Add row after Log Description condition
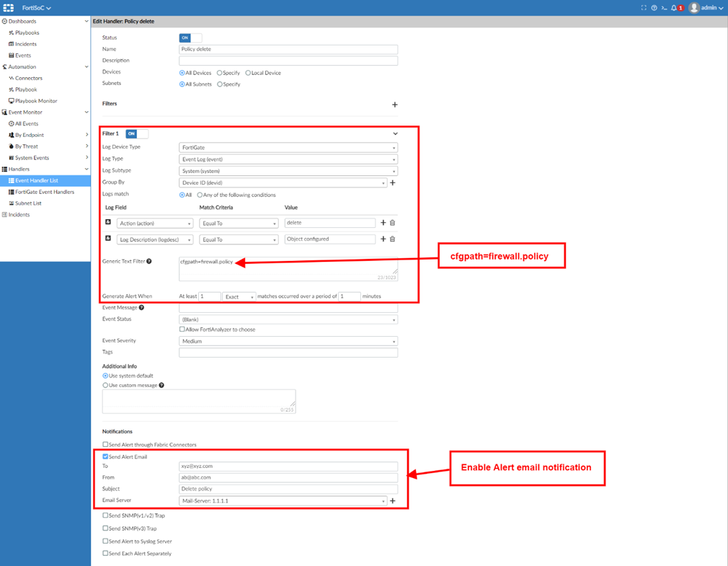This screenshot has width=728, height=566. [x=383, y=239]
